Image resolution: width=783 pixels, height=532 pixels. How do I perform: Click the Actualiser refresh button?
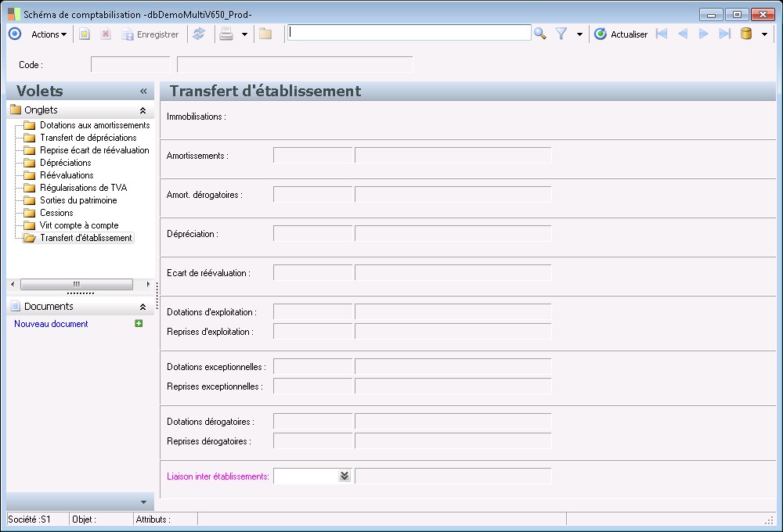point(621,34)
